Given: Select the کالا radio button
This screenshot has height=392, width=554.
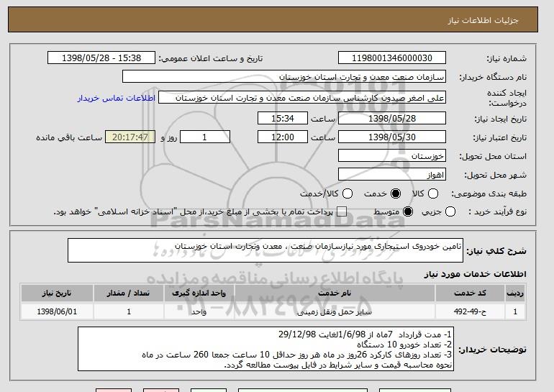Looking at the screenshot, I should pos(433,193).
